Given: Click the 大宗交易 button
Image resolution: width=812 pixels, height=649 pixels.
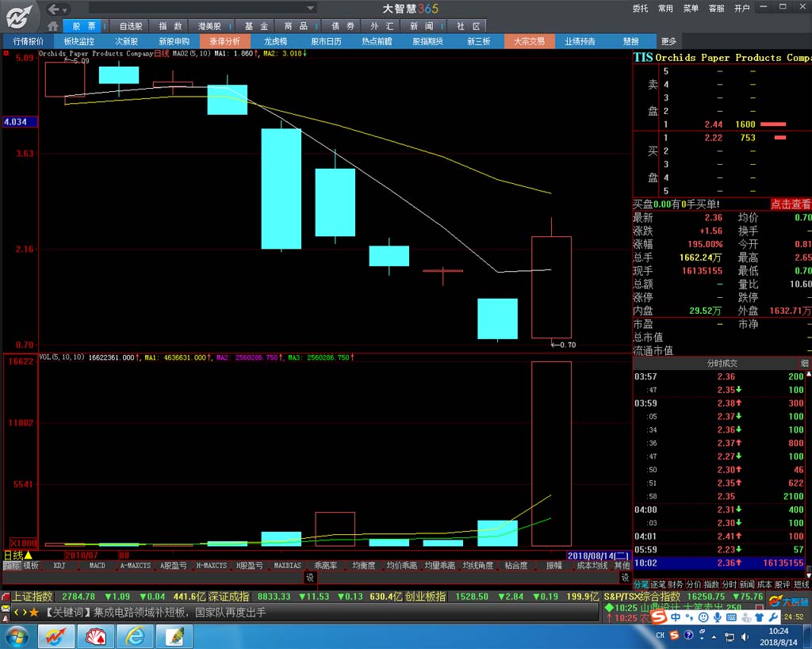Looking at the screenshot, I should (x=529, y=41).
